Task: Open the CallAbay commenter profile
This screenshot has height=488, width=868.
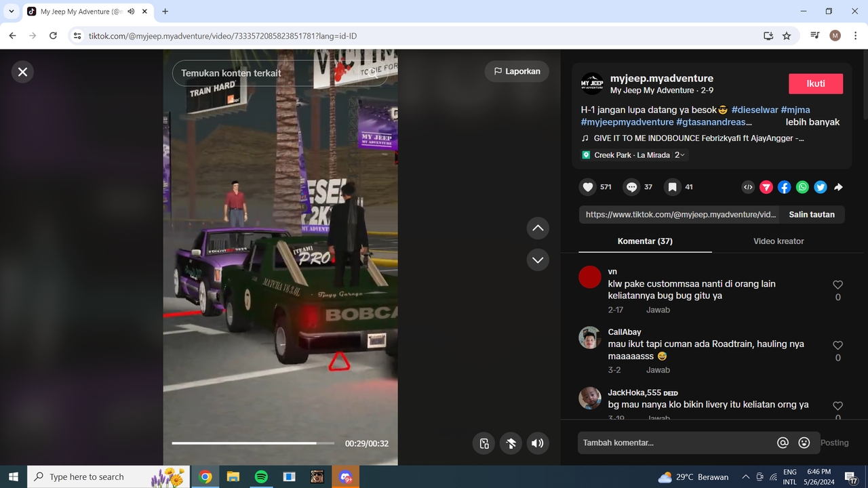Action: pos(625,332)
